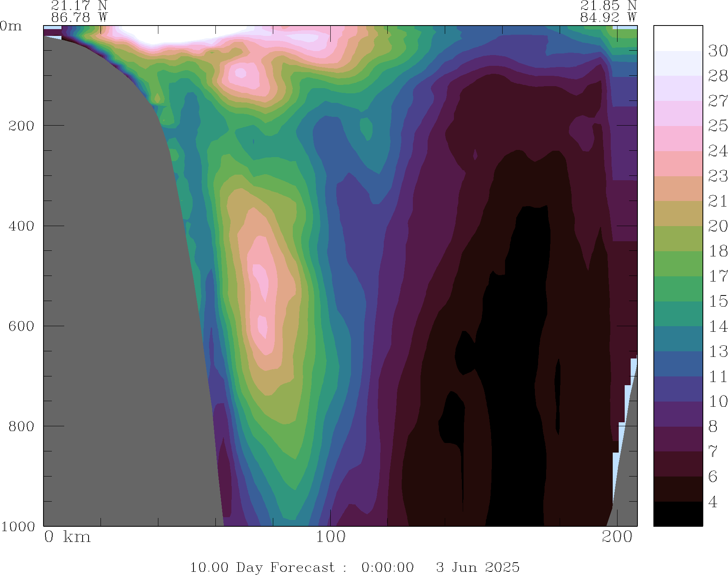
Task: Click the "20" label on the color scale
Action: tap(718, 226)
